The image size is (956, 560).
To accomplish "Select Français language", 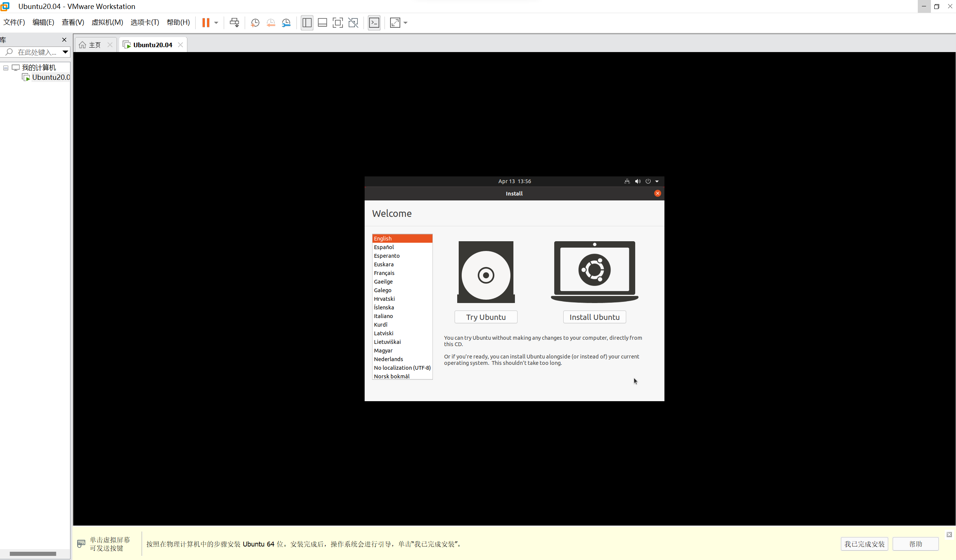I will tap(402, 273).
